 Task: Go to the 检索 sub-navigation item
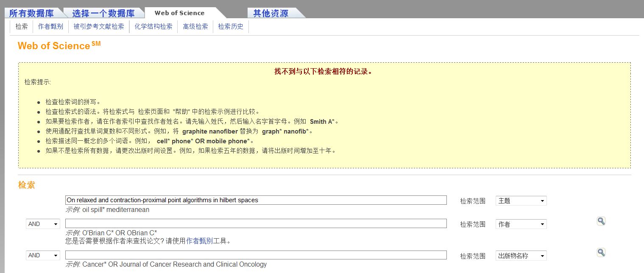pos(22,26)
